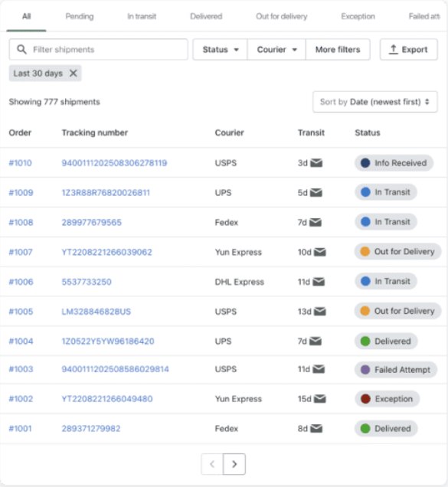
Task: Open the Sort by Date dropdown
Action: coord(375,102)
